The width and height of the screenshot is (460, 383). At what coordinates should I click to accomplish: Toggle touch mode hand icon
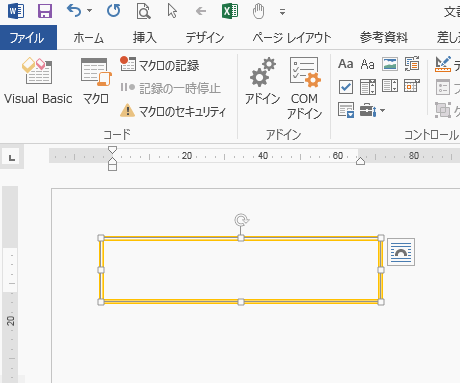click(x=258, y=12)
